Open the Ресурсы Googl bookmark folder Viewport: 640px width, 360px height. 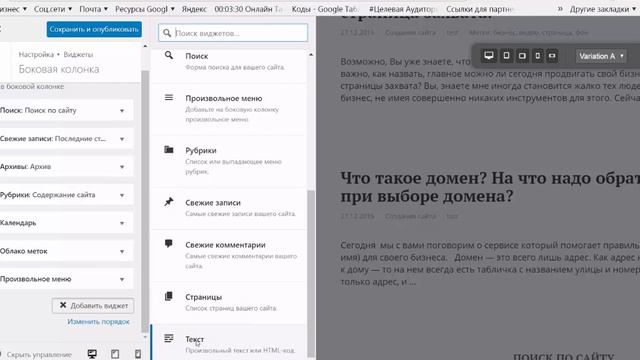[x=144, y=9]
